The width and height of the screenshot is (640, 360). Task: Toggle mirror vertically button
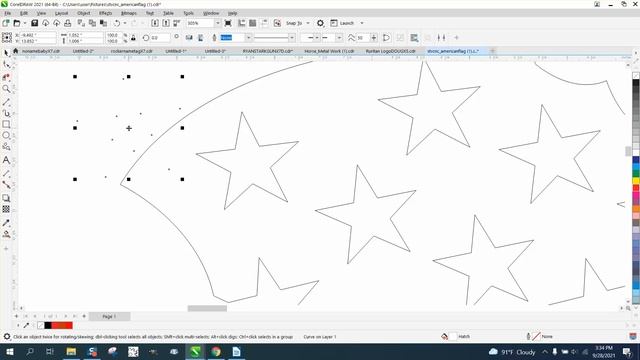click(200, 38)
